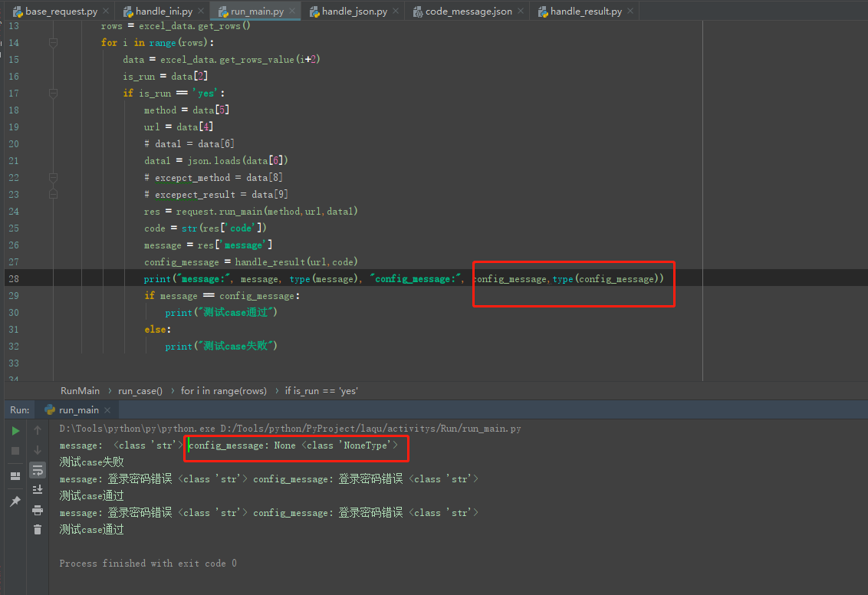Switch to the handle_ini.py tab
This screenshot has height=595, width=868.
coord(164,11)
